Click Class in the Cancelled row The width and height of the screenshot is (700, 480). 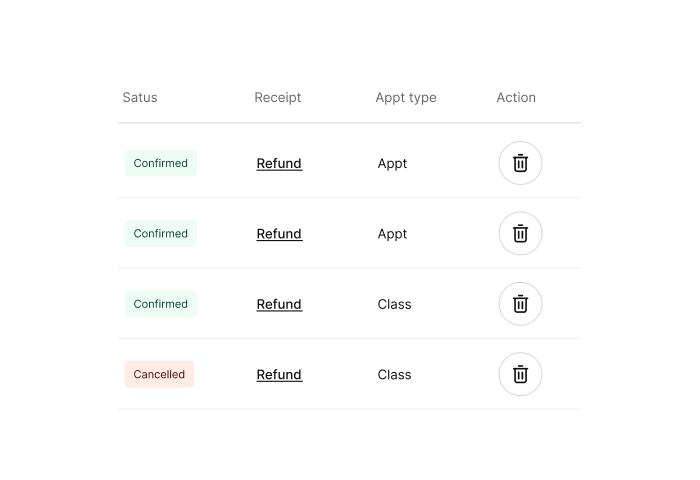click(394, 375)
